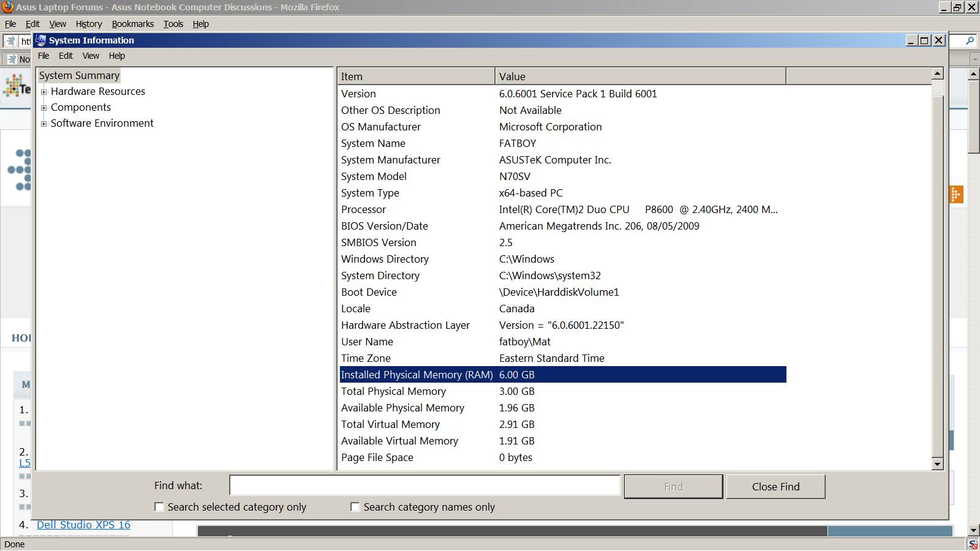Click the Close Find button

point(776,487)
